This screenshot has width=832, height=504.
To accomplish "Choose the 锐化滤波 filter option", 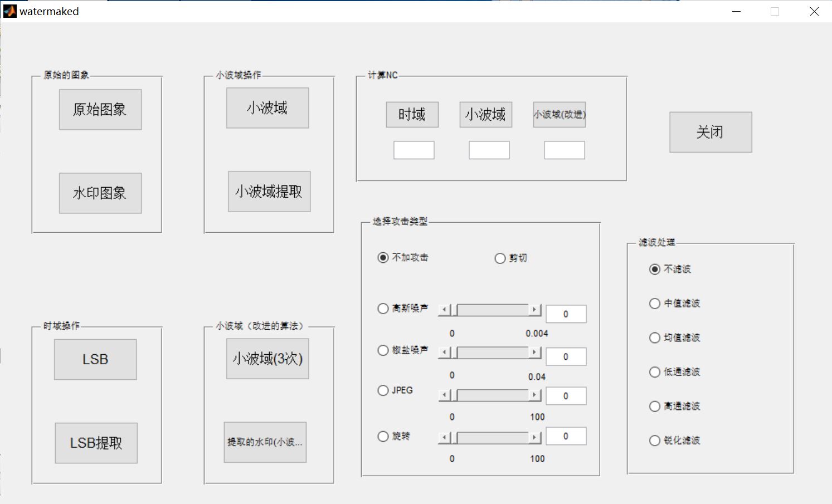I will [x=654, y=441].
